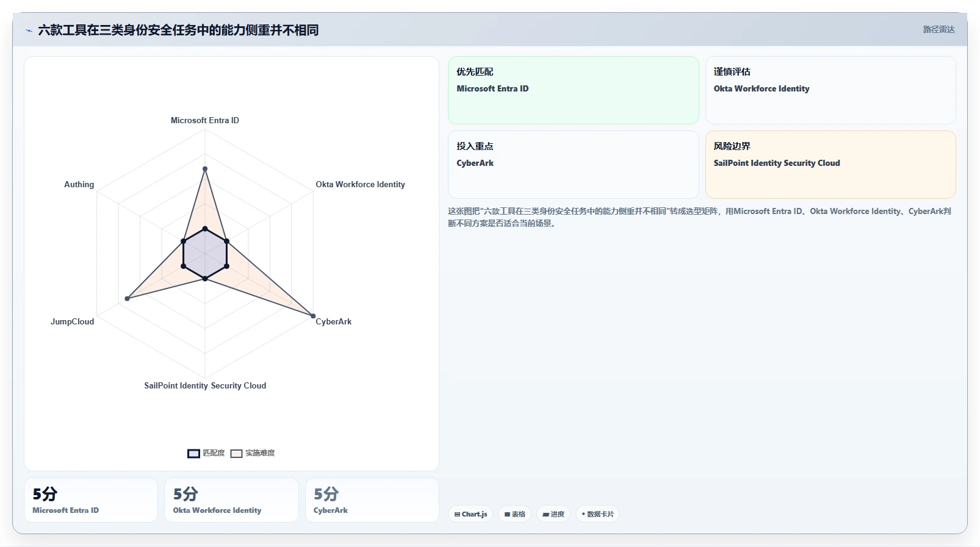The width and height of the screenshot is (980, 547).
Task: Click the 5分 Microsoft Entra ID score card
Action: pos(91,500)
